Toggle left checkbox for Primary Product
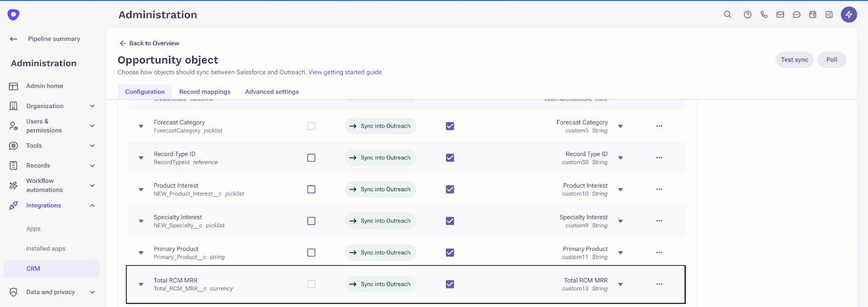 pos(311,253)
